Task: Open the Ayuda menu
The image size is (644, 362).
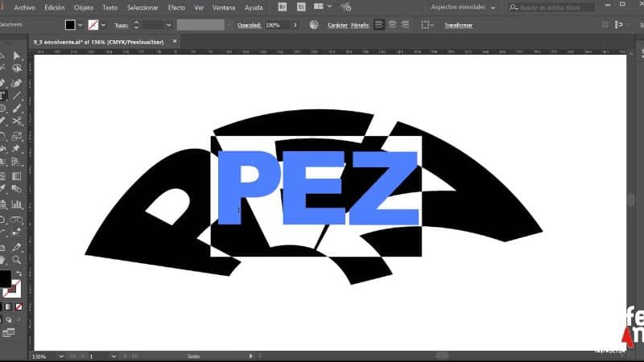Action: [x=254, y=7]
